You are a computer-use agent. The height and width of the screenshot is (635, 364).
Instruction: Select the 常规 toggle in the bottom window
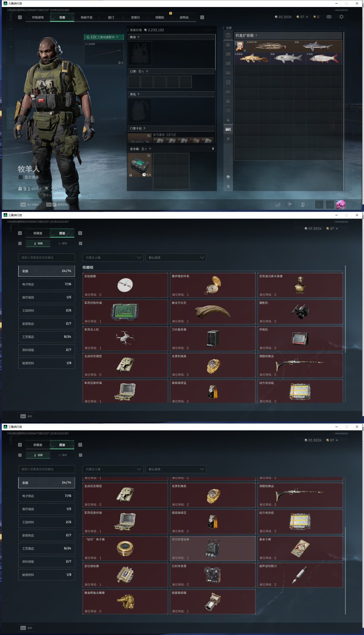tap(39, 455)
